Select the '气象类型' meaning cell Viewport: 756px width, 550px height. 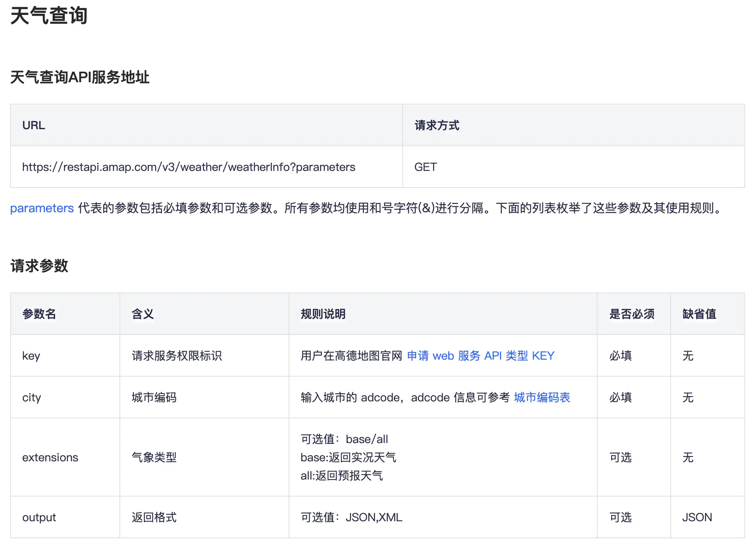[204, 457]
